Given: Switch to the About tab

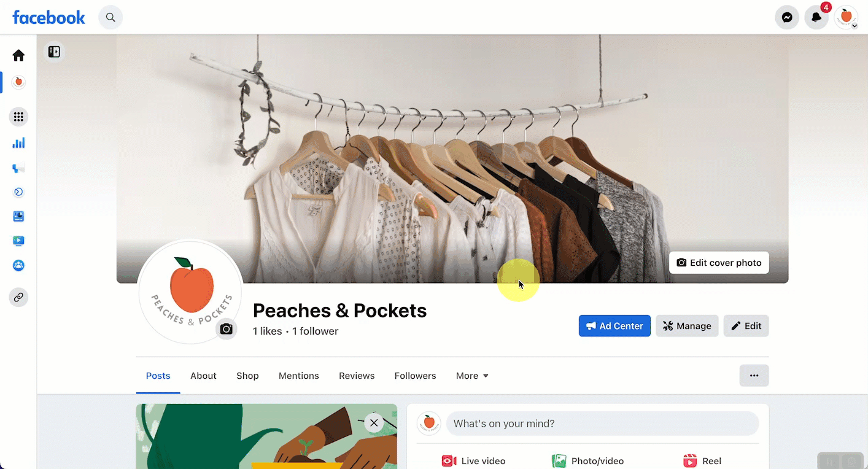Looking at the screenshot, I should [203, 376].
